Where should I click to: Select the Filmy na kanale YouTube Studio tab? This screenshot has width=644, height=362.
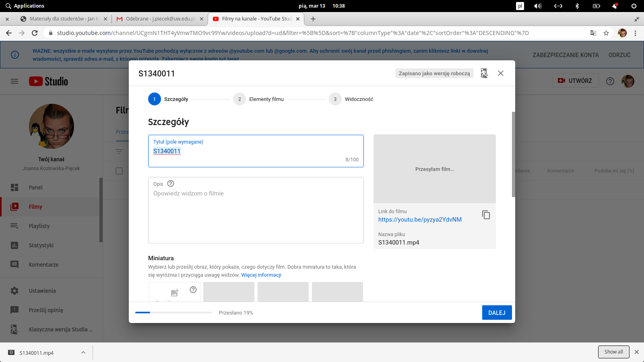(x=256, y=19)
